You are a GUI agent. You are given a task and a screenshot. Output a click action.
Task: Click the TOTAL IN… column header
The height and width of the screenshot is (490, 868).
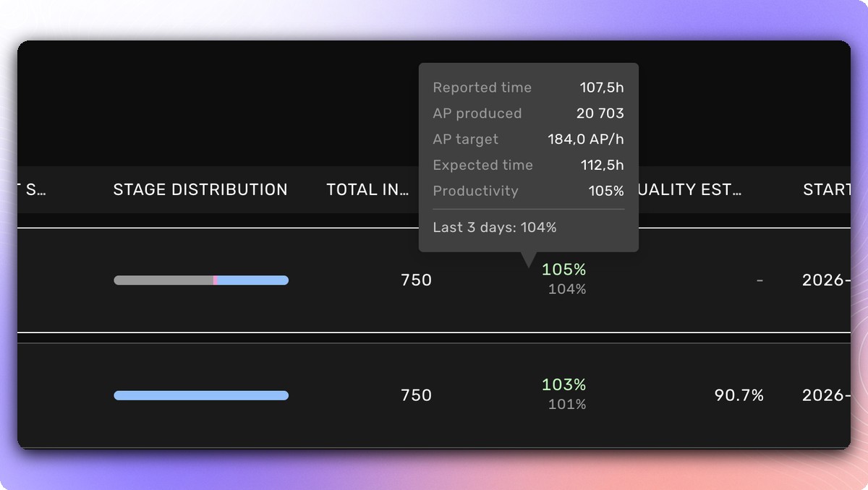point(367,189)
